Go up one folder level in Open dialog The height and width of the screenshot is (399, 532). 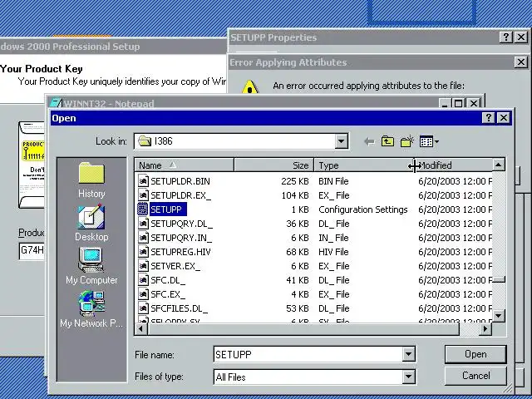click(388, 141)
